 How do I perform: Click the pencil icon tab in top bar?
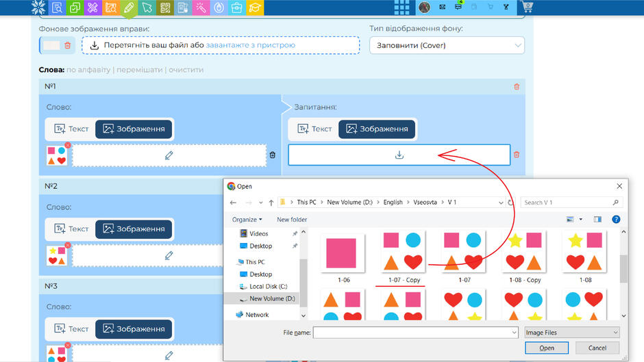pyautogui.click(x=129, y=8)
